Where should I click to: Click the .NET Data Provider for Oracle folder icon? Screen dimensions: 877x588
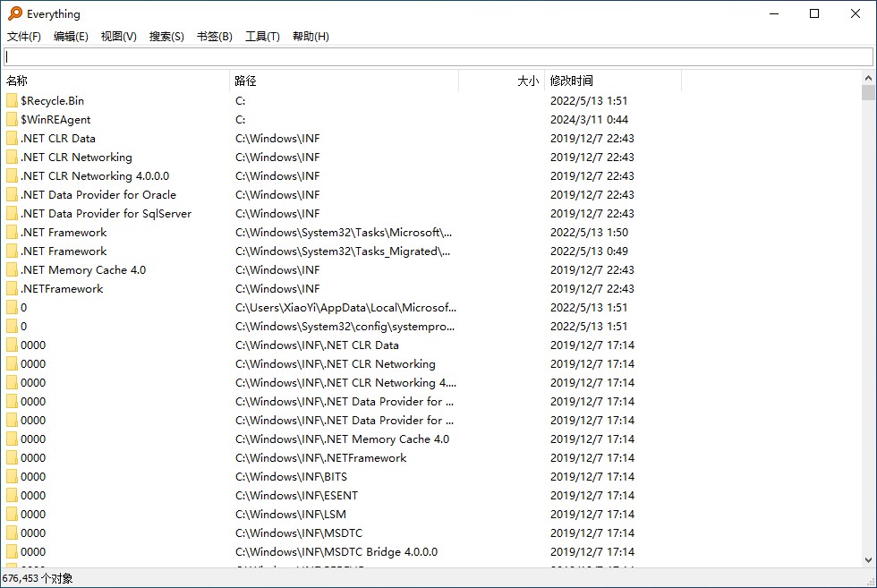12,195
